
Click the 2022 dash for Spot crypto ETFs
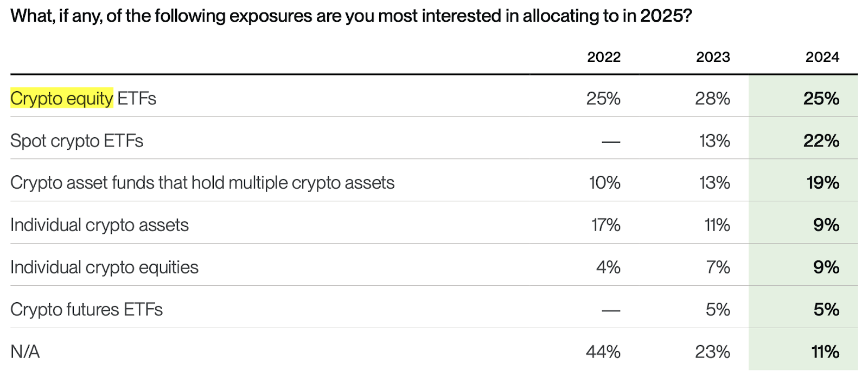[611, 142]
